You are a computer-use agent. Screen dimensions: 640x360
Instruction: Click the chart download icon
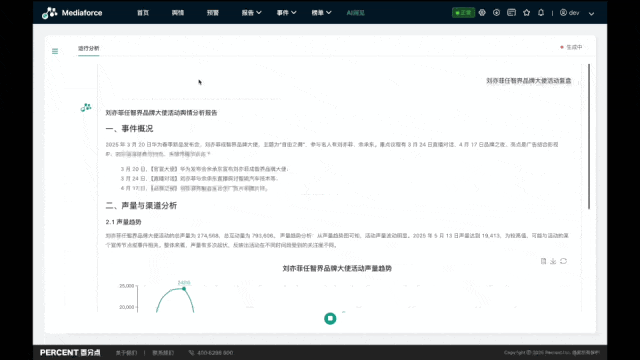click(553, 261)
